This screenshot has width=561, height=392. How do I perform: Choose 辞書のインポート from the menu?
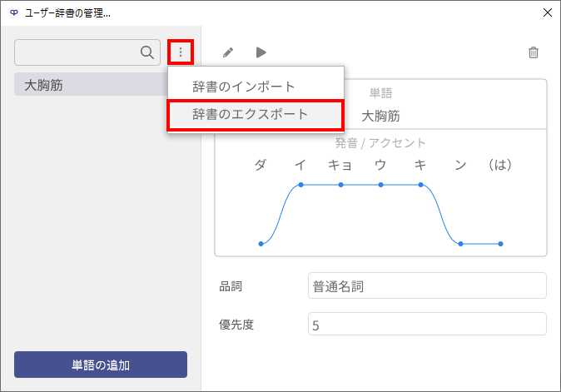coord(256,87)
